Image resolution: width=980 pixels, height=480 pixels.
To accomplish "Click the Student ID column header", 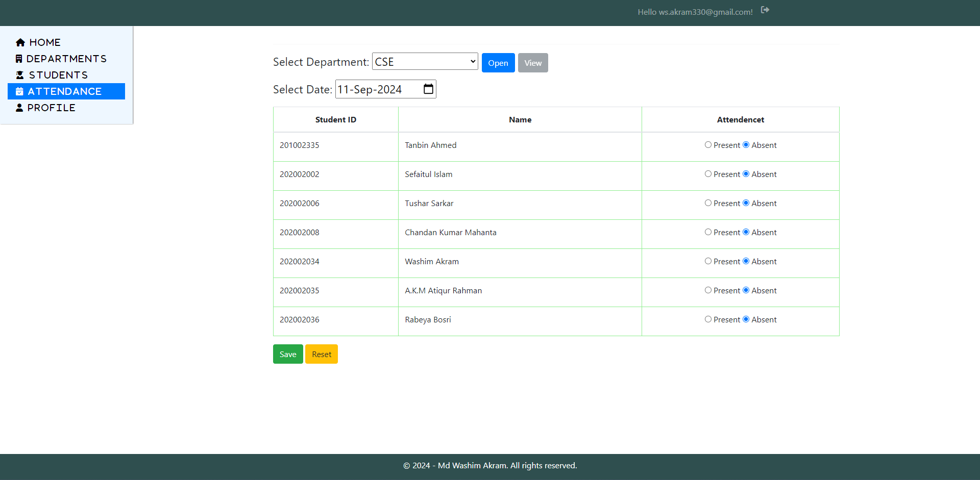I will pos(336,119).
